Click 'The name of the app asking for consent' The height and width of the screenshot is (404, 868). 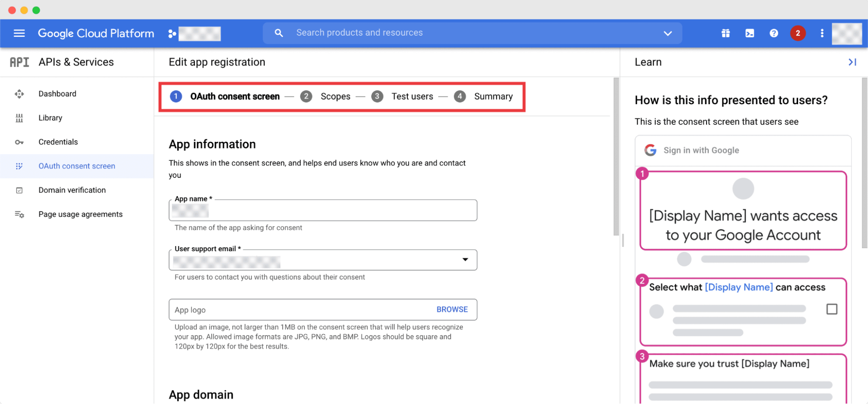click(x=238, y=228)
